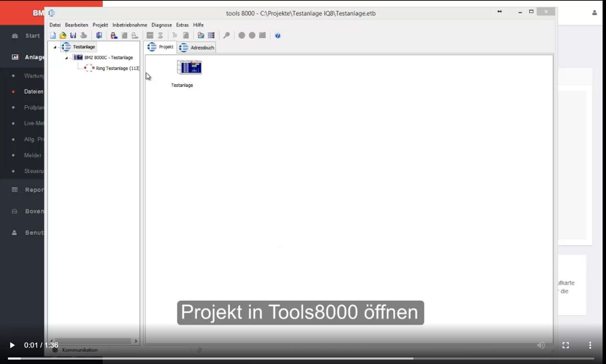Open video player more options menu

(x=590, y=345)
